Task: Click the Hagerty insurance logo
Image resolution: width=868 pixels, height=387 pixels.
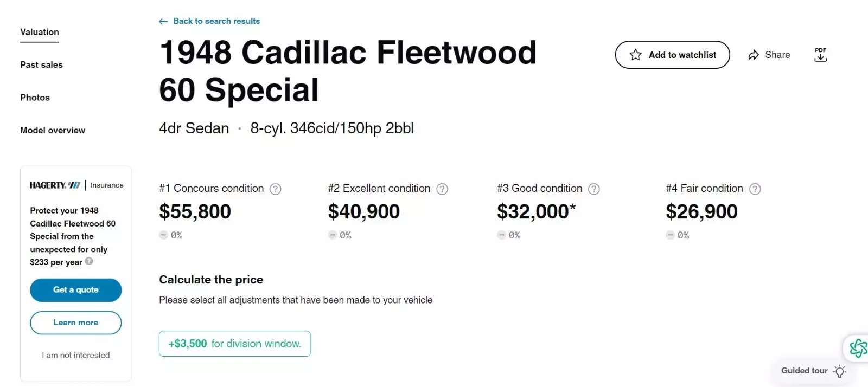Action: [54, 185]
